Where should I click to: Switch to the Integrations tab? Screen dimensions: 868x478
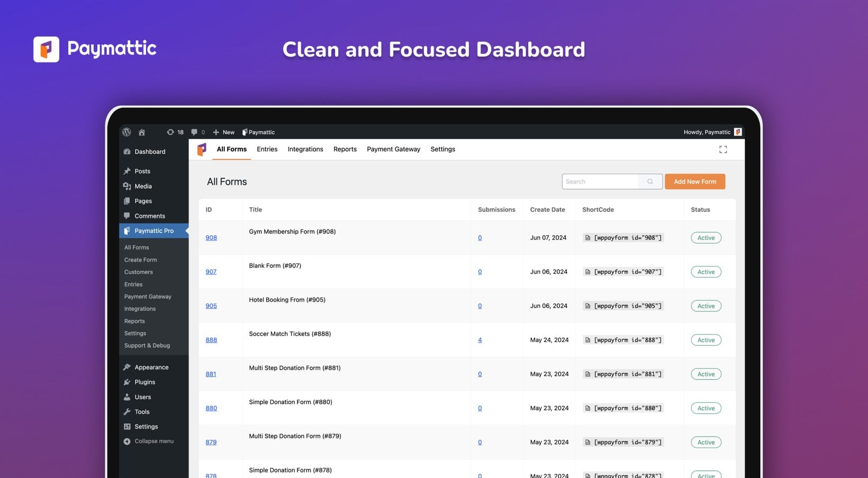pos(305,149)
